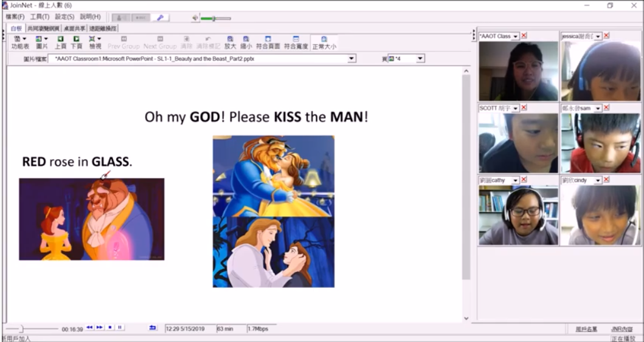Open the JNR內容 link

click(x=622, y=329)
